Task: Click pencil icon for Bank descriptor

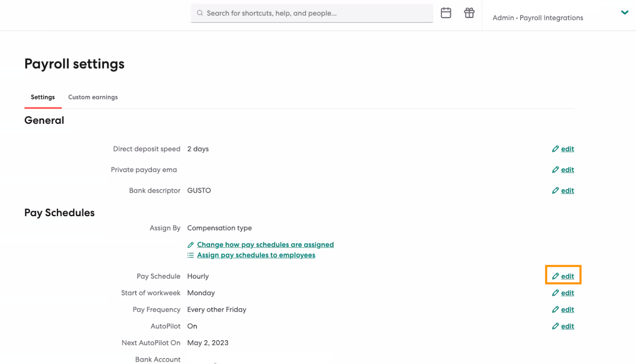Action: [555, 191]
